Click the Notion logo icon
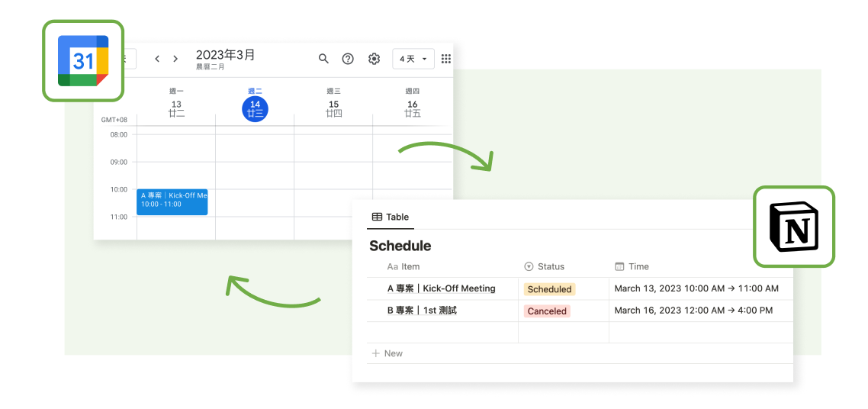 (794, 227)
